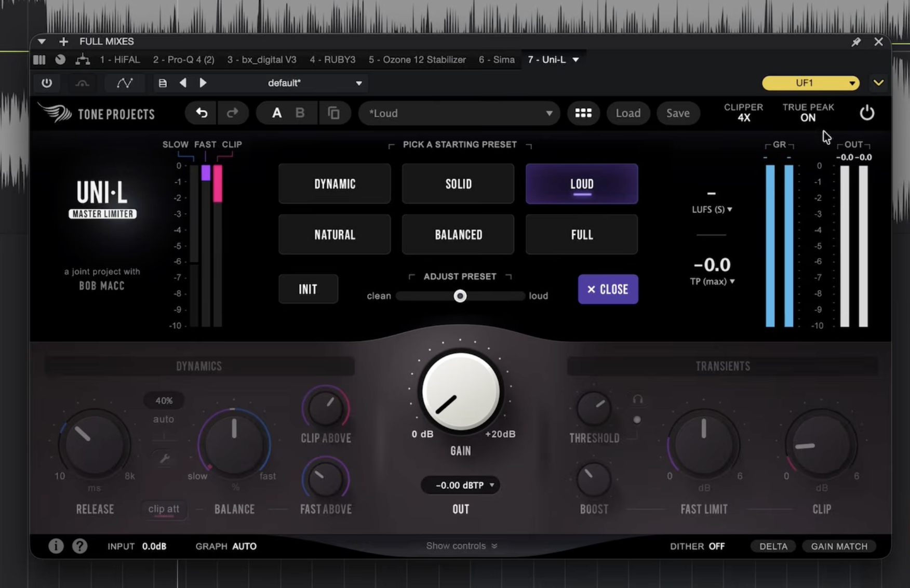The width and height of the screenshot is (910, 588).
Task: Go to next host preset arrow
Action: (203, 83)
